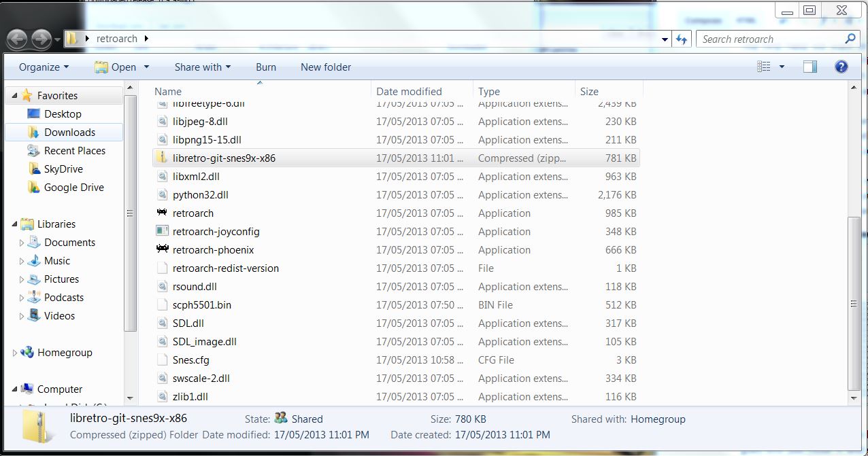868x456 pixels.
Task: Click the python32.dll file icon
Action: 162,194
